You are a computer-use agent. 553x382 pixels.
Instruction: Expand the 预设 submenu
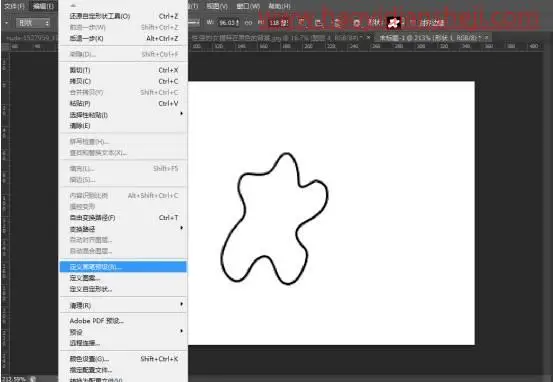pyautogui.click(x=123, y=332)
